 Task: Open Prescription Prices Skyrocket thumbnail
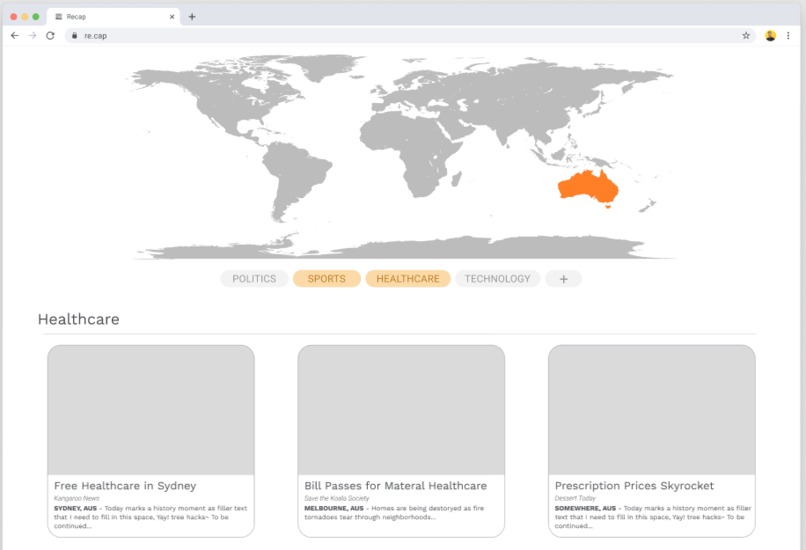click(651, 410)
